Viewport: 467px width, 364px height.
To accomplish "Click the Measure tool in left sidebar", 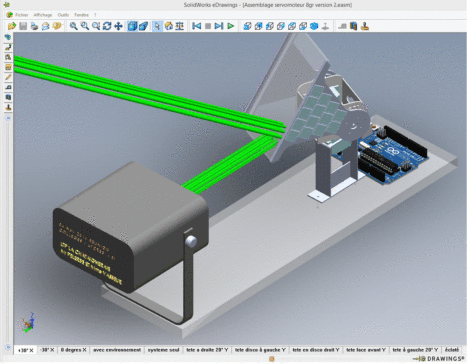I will (8, 87).
